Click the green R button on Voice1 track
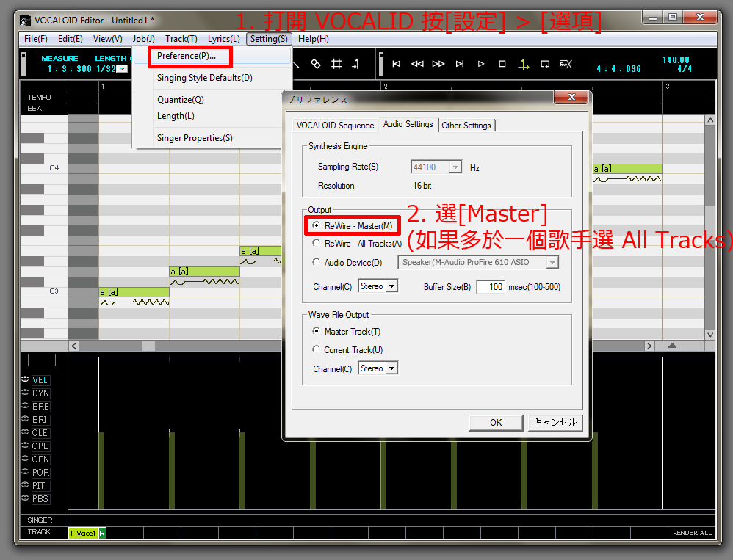This screenshot has width=733, height=560. click(x=102, y=533)
